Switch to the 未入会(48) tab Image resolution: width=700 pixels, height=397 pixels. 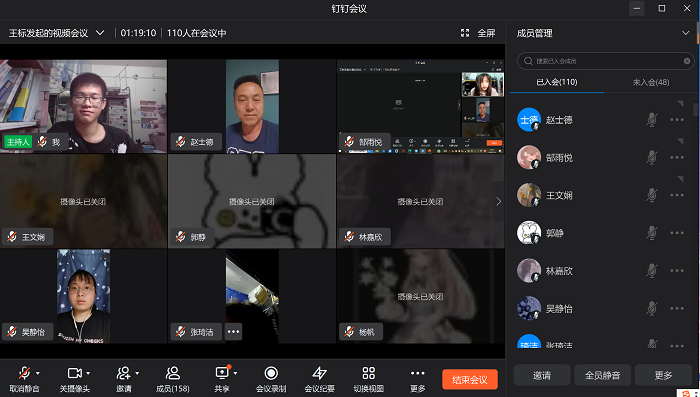[650, 82]
